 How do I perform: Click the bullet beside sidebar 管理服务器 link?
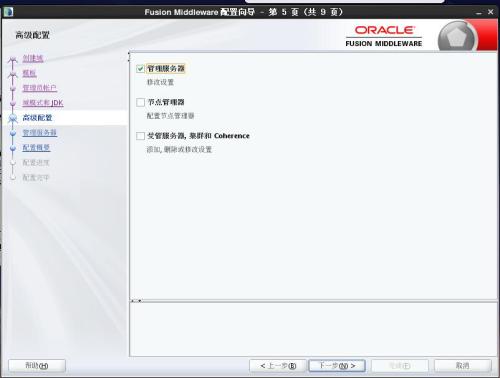point(13,133)
